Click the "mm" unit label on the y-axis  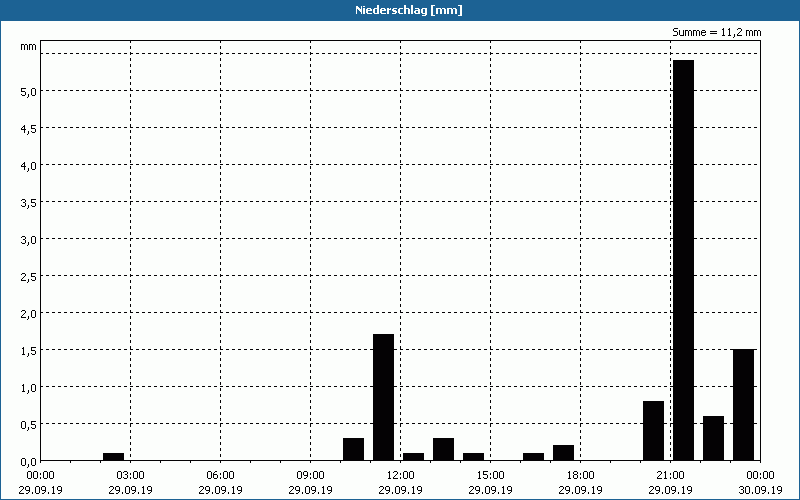(28, 47)
